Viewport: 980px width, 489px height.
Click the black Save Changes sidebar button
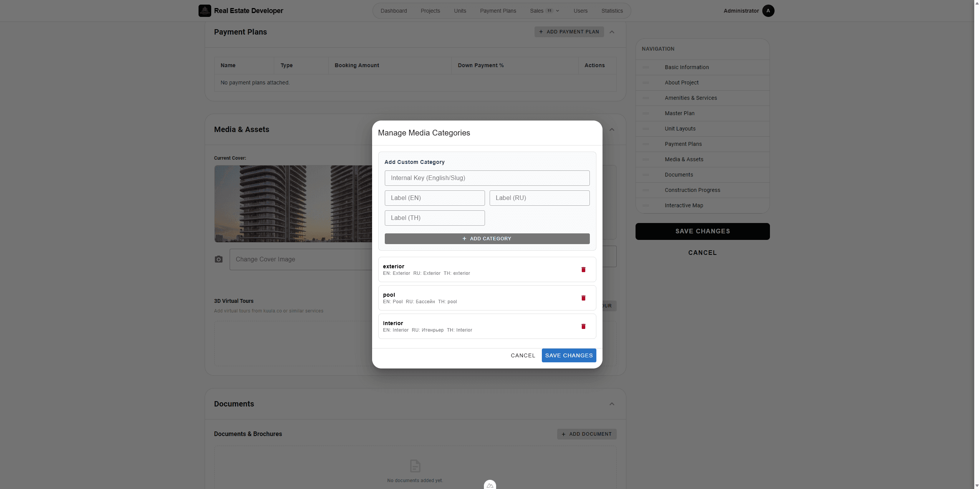pyautogui.click(x=702, y=231)
